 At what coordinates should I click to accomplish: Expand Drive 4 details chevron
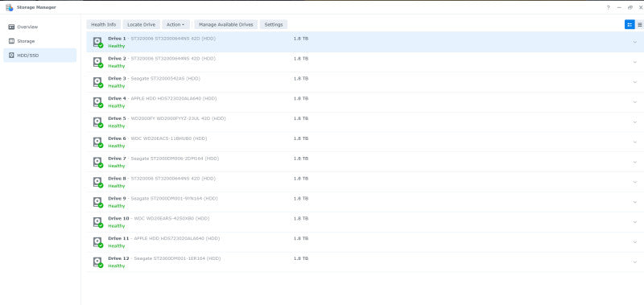pos(635,102)
